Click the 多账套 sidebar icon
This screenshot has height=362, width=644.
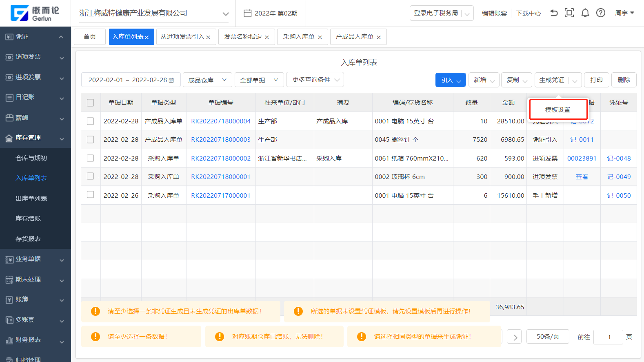point(9,320)
